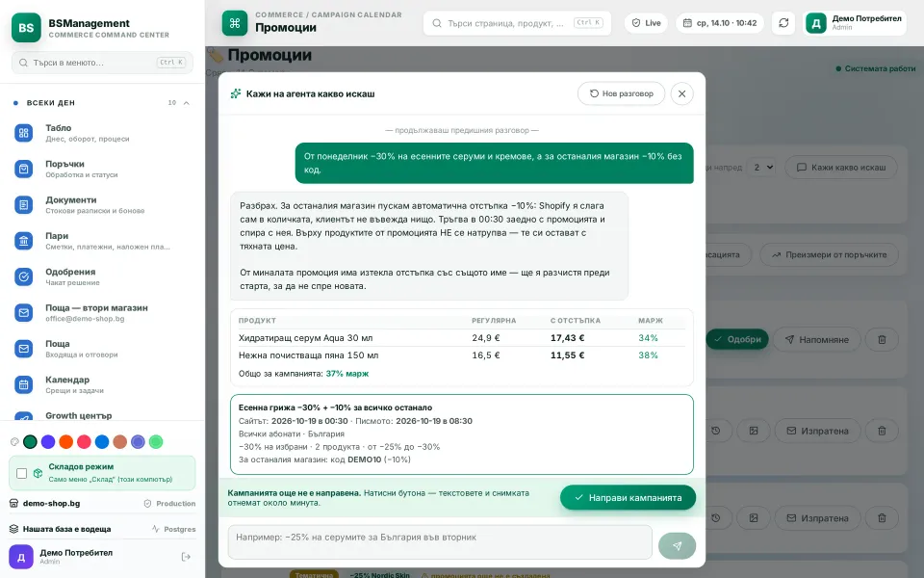924x578 pixels.
Task: Click the green command icon beside Промоции
Action: click(235, 23)
